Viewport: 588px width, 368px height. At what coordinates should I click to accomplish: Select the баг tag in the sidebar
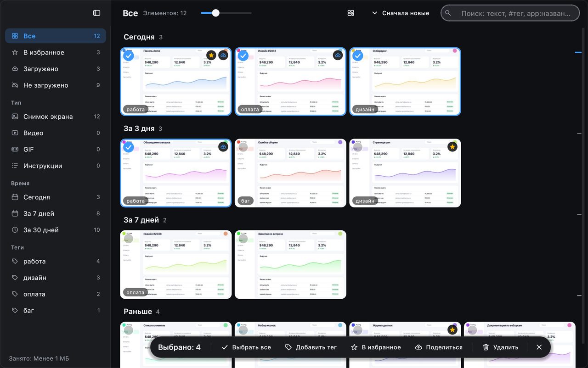[x=56, y=311]
